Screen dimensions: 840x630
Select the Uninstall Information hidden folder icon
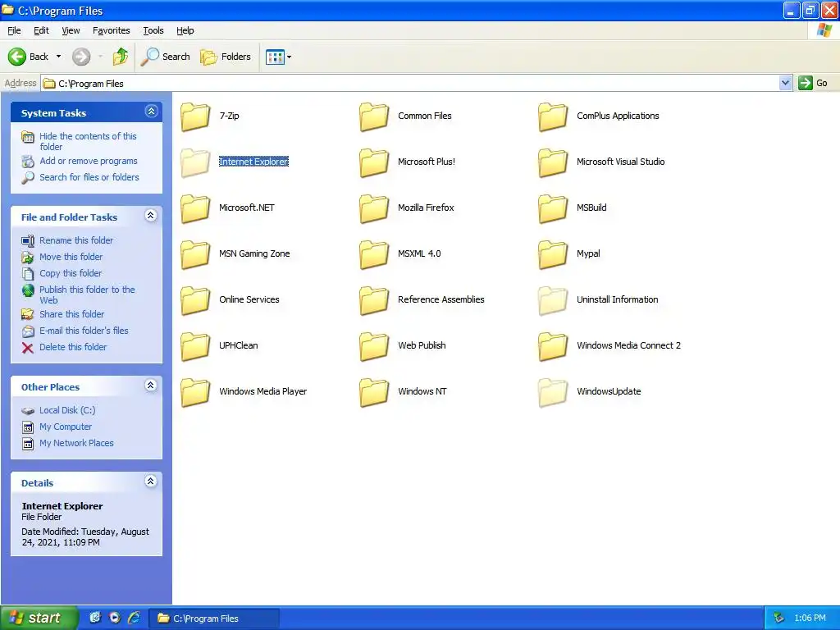[553, 300]
